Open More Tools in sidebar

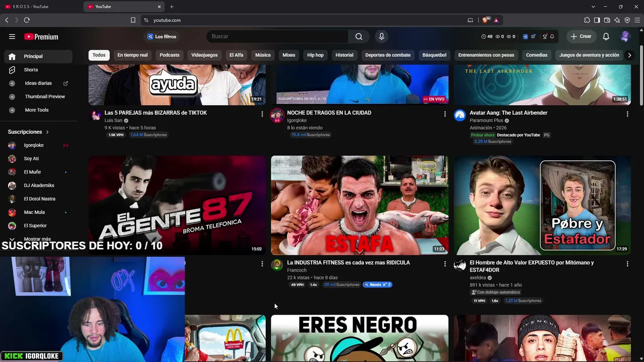(x=38, y=110)
